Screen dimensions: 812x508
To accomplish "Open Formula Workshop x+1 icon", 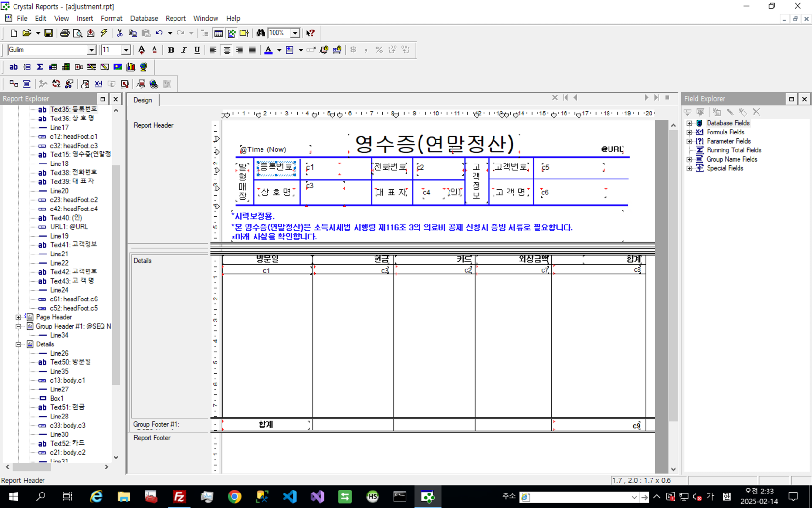I will pyautogui.click(x=99, y=84).
